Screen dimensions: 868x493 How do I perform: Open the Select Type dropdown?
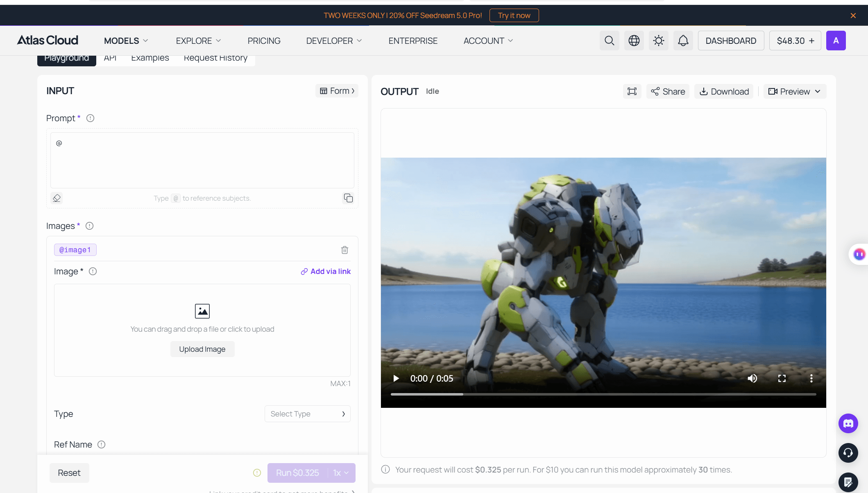click(307, 414)
